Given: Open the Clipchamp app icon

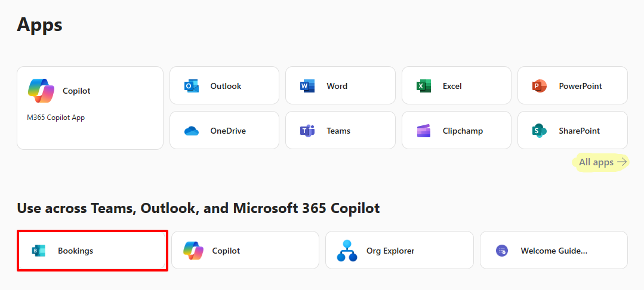Looking at the screenshot, I should 424,131.
